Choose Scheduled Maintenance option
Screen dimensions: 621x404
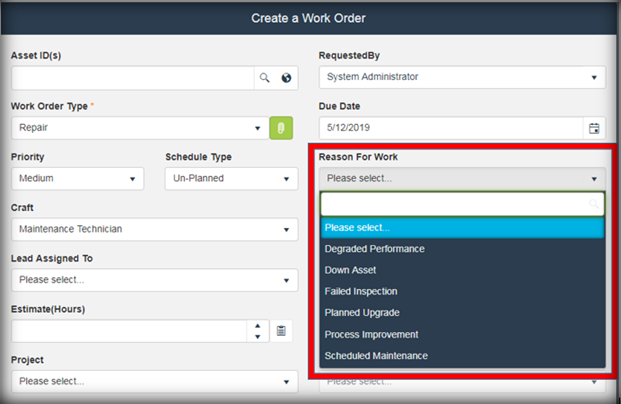pyautogui.click(x=376, y=356)
